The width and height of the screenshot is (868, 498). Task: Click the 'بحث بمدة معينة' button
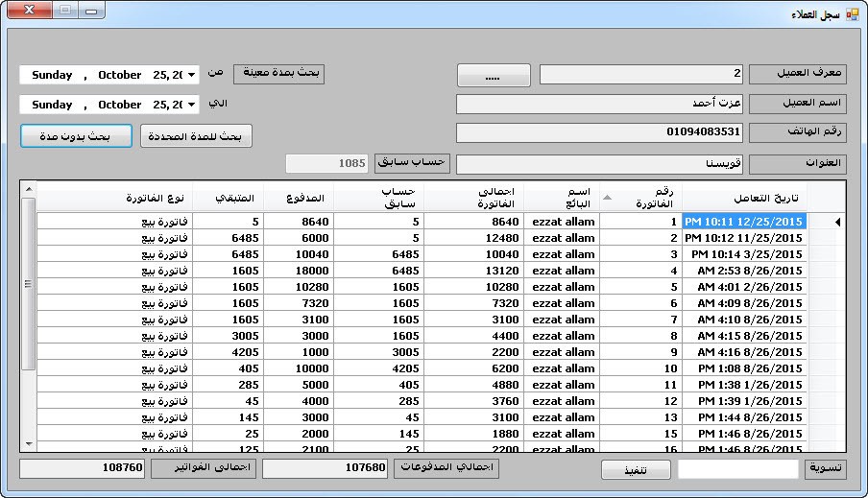point(279,74)
